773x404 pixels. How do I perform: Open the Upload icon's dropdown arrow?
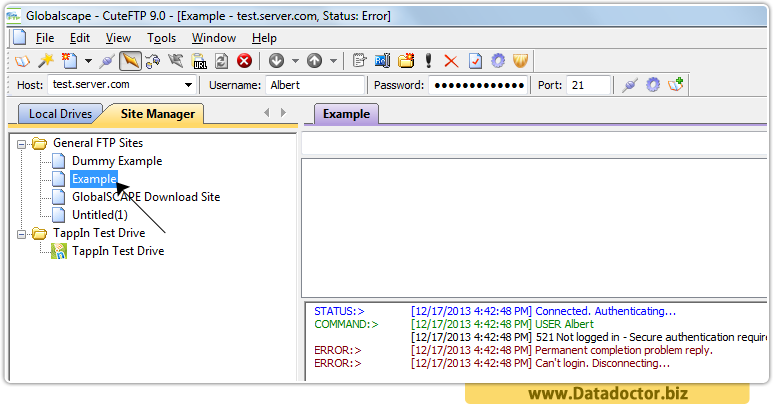(334, 61)
